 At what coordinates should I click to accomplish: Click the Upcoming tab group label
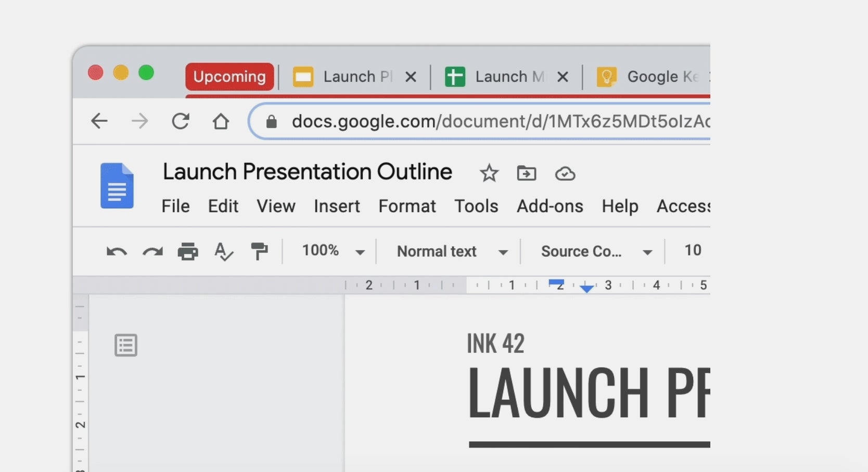(x=229, y=77)
